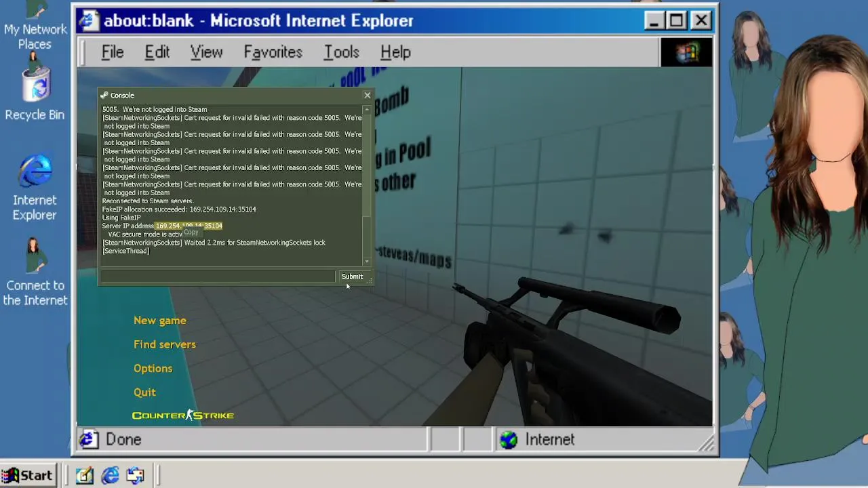Click console scrollbar down arrow
This screenshot has height=488, width=868.
tap(367, 261)
